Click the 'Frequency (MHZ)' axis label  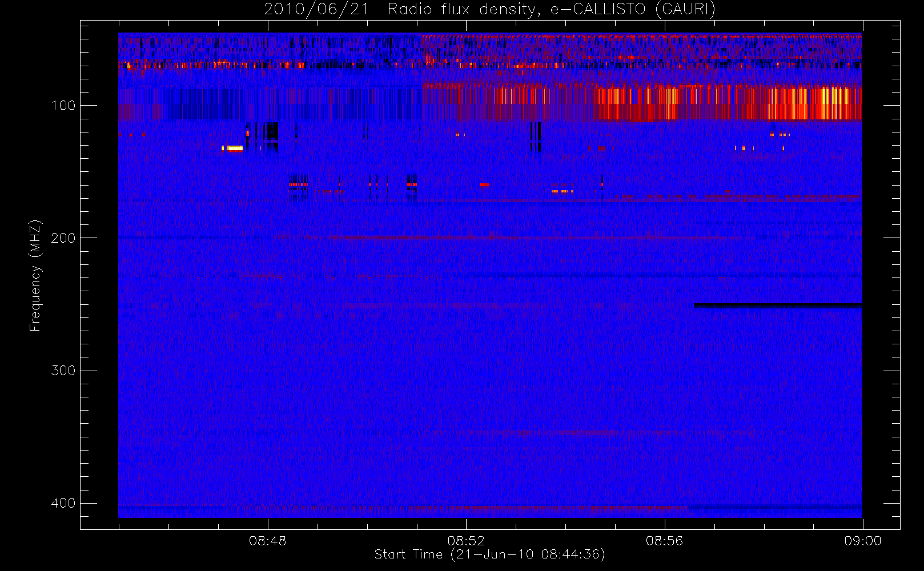pyautogui.click(x=35, y=275)
